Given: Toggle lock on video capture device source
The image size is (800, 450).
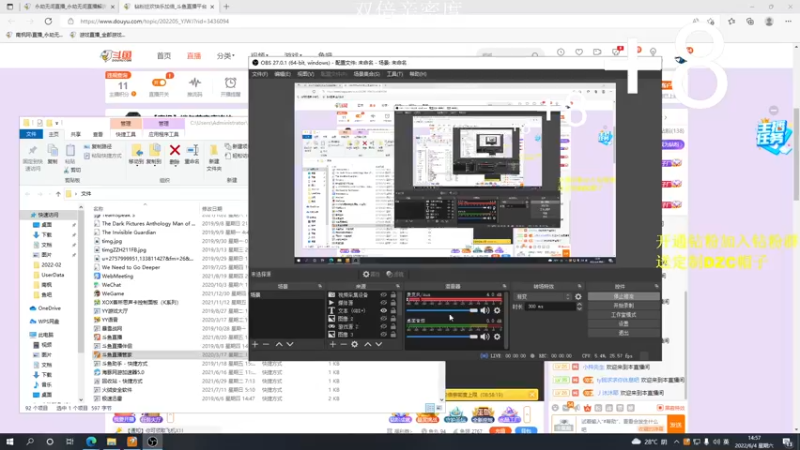Looking at the screenshot, I should (393, 295).
